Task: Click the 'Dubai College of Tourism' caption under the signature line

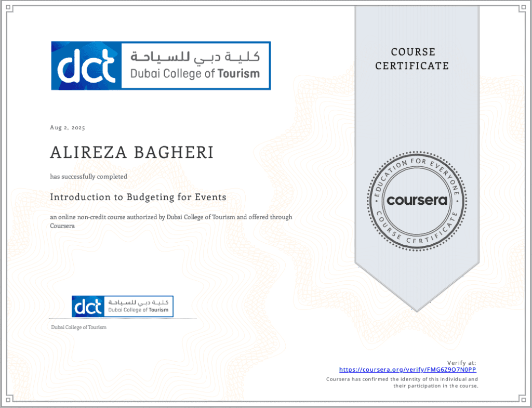Action: [79, 327]
